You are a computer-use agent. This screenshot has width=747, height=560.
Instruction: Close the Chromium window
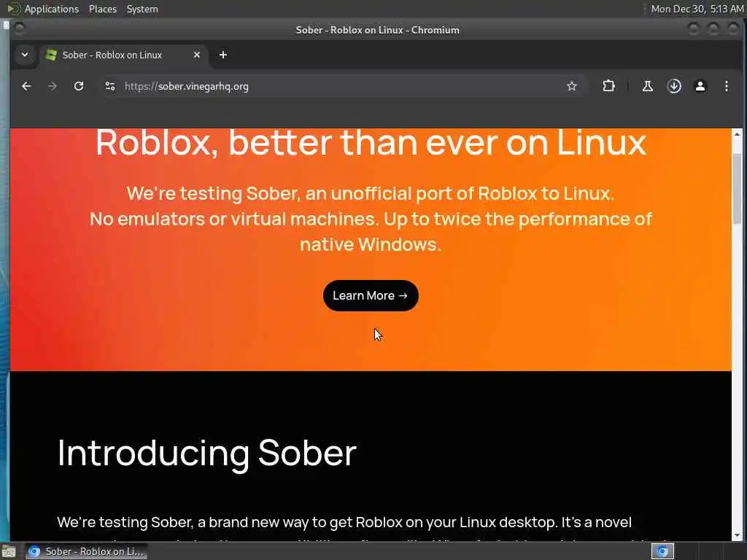click(x=732, y=29)
